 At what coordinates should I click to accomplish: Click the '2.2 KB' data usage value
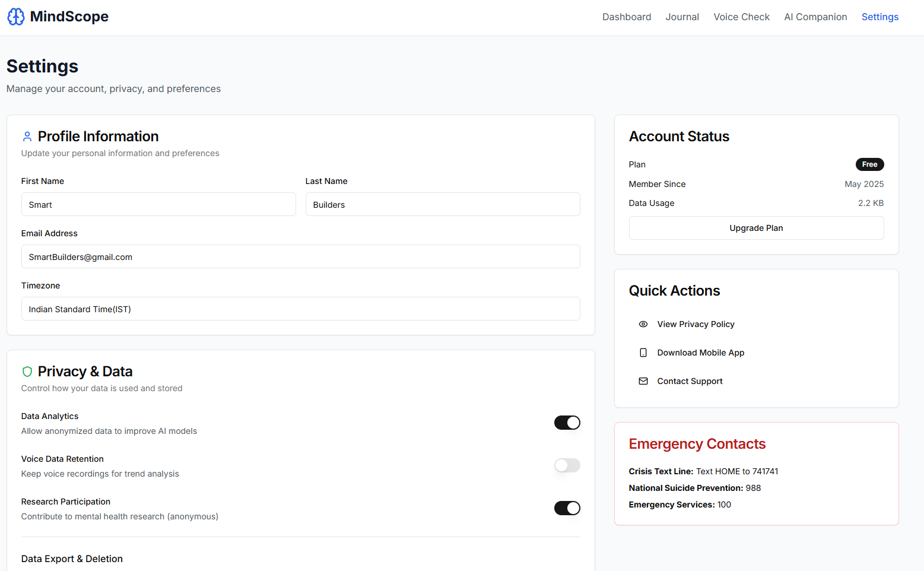871,203
